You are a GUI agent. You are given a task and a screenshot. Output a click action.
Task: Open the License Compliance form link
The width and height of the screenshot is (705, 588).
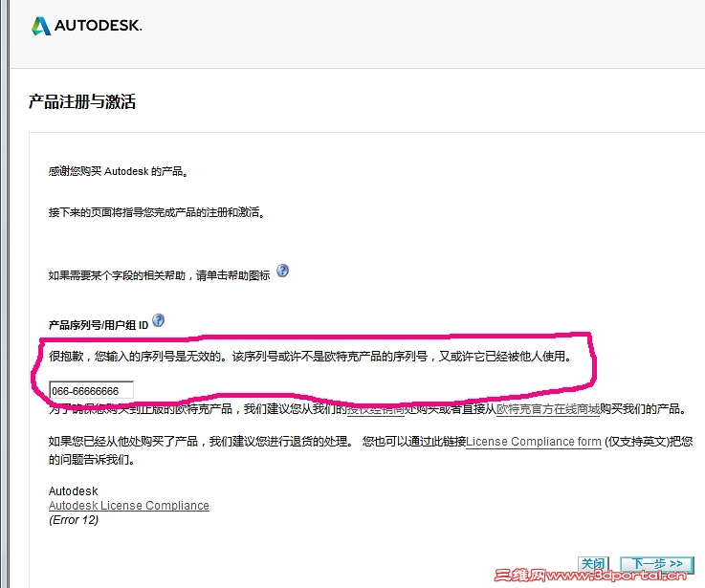(x=533, y=442)
